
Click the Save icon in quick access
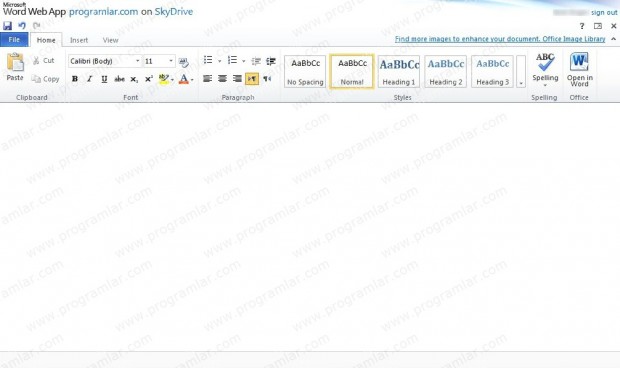7,26
